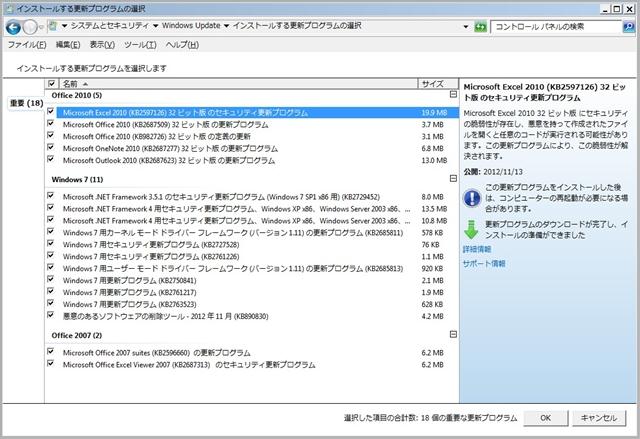Open the ファイル(F) menu
Screen dimensions: 640x439
tap(27, 45)
